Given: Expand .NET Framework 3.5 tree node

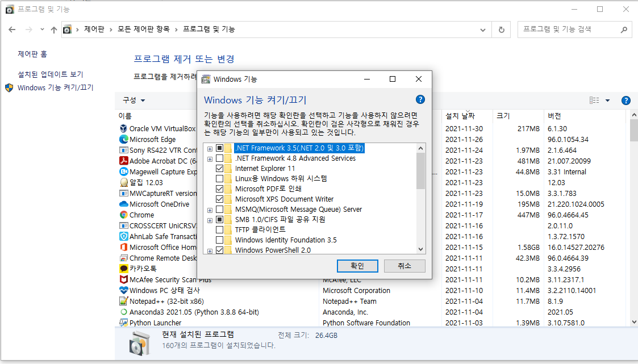Looking at the screenshot, I should click(210, 149).
